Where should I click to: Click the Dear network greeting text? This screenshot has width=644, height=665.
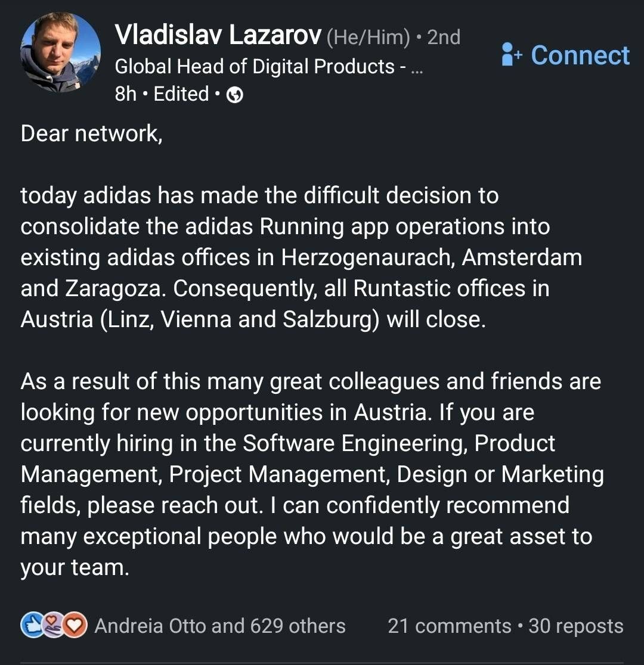click(91, 133)
